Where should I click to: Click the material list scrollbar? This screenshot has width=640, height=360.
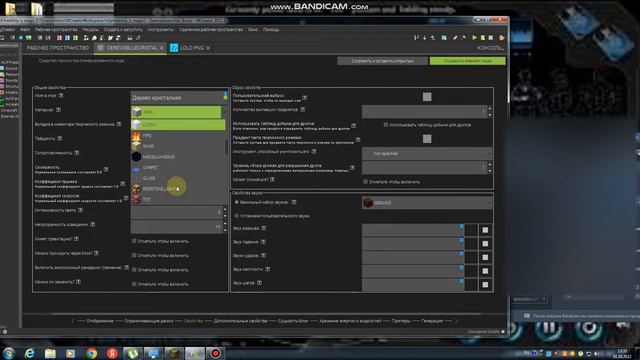pos(226,147)
